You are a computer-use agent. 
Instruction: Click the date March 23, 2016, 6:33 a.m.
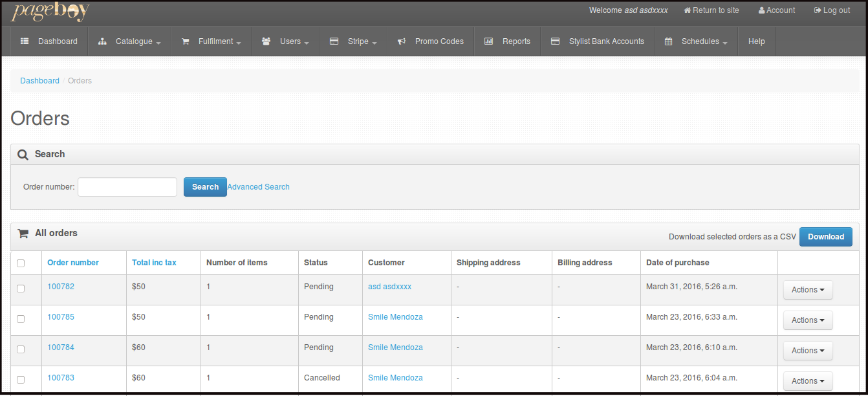pyautogui.click(x=691, y=317)
